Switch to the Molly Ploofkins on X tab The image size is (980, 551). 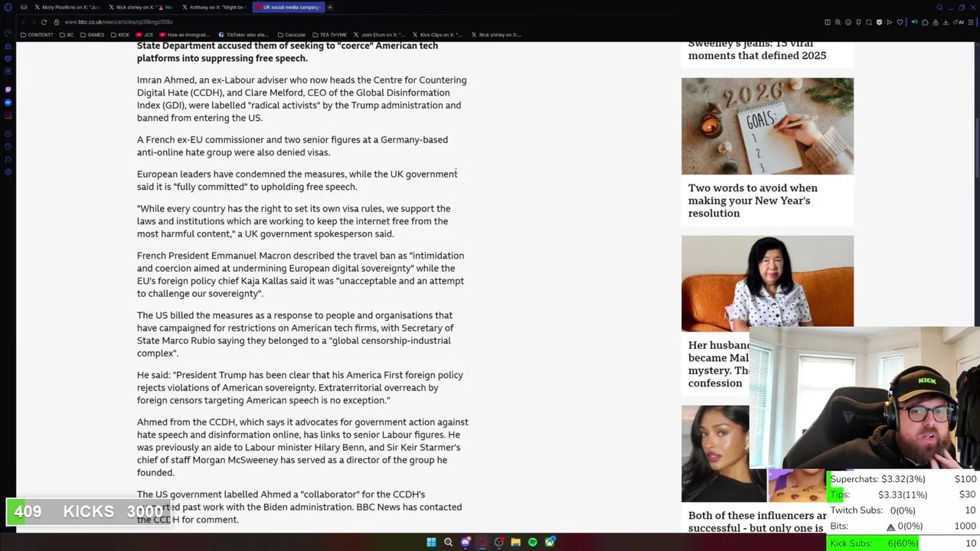pyautogui.click(x=67, y=7)
